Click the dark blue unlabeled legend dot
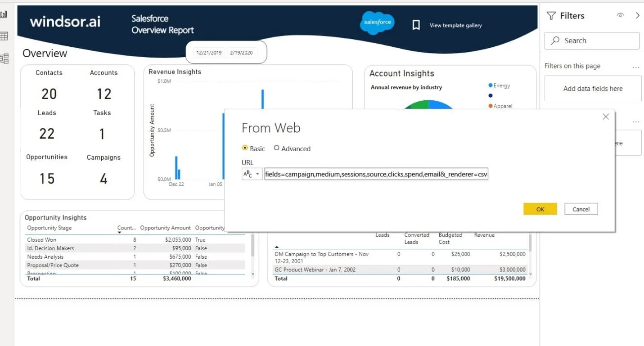Viewport: 644px width, 346px height. 491,95
